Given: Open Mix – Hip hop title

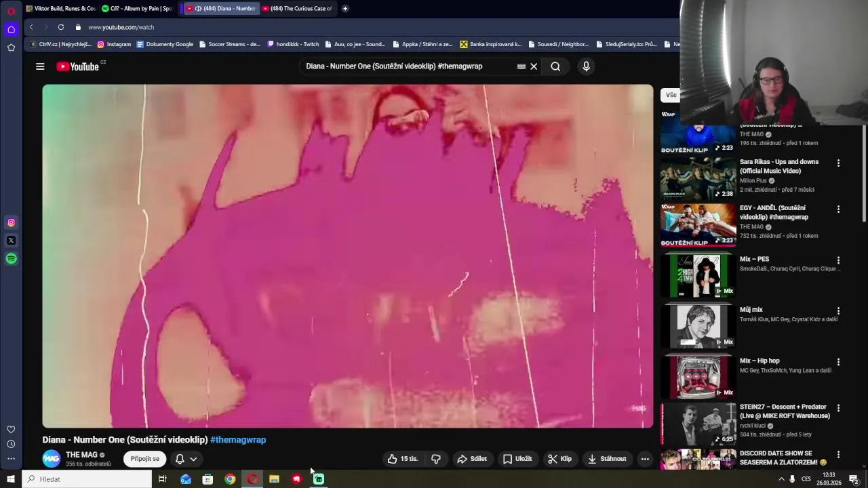Looking at the screenshot, I should [759, 361].
